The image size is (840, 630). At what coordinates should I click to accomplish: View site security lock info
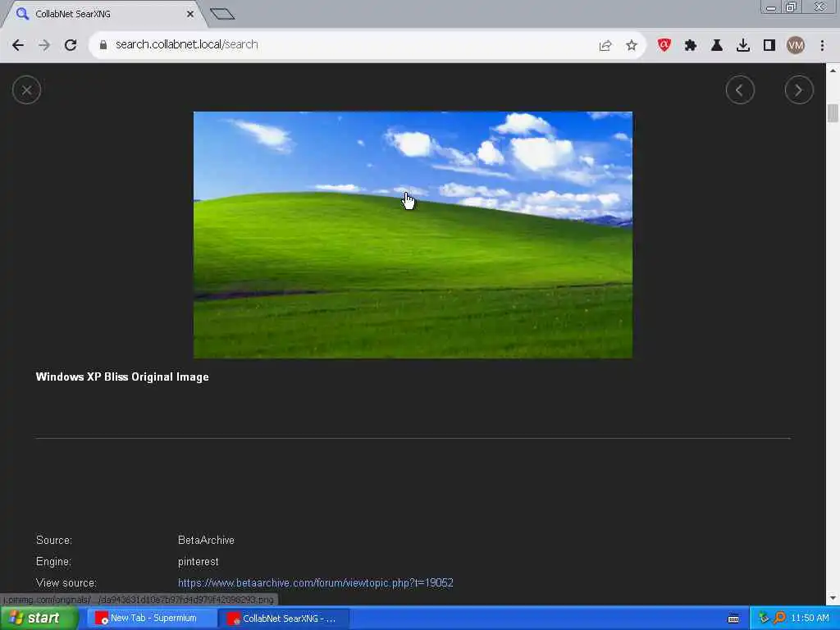(x=103, y=45)
